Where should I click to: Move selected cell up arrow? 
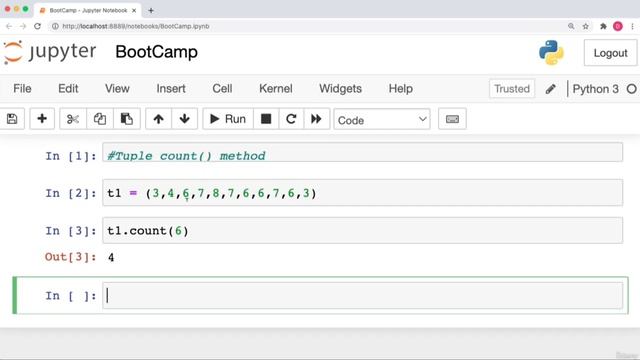tap(158, 119)
